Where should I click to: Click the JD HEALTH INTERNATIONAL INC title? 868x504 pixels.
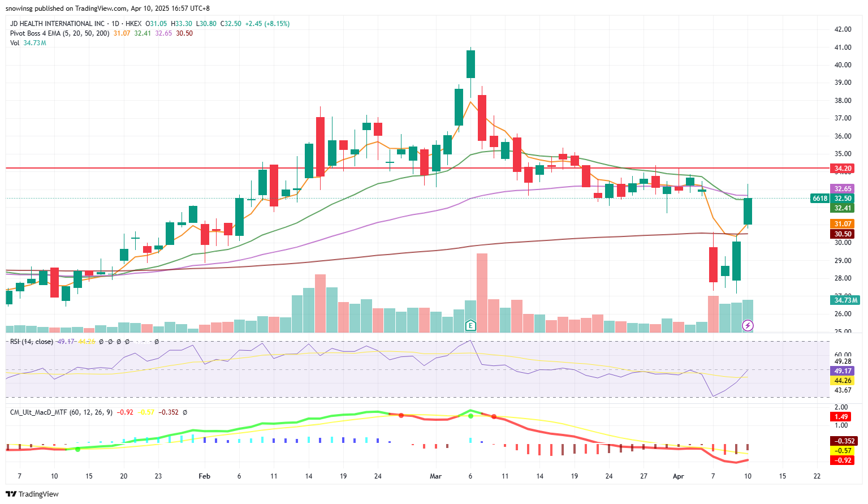[57, 24]
